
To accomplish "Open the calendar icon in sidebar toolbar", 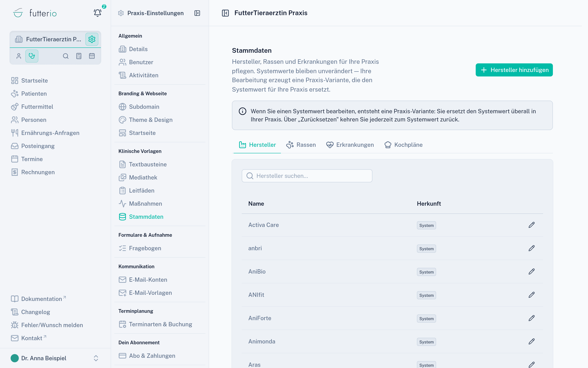I will tap(92, 56).
